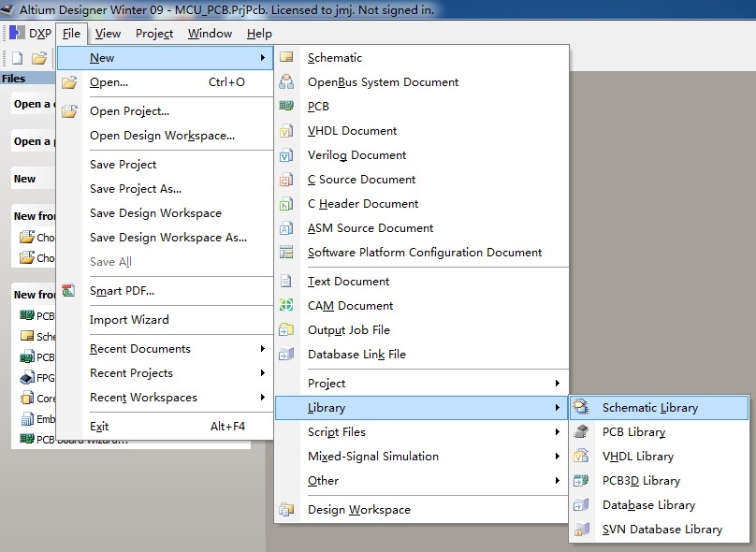Create a new PCB Library

tap(659, 431)
